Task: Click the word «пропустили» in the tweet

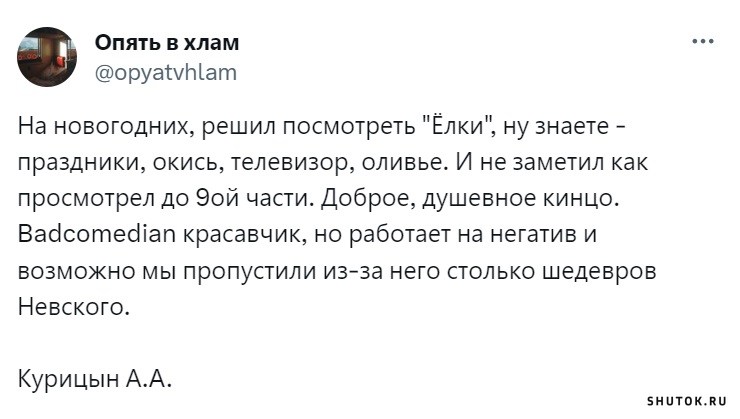Action: [x=250, y=272]
